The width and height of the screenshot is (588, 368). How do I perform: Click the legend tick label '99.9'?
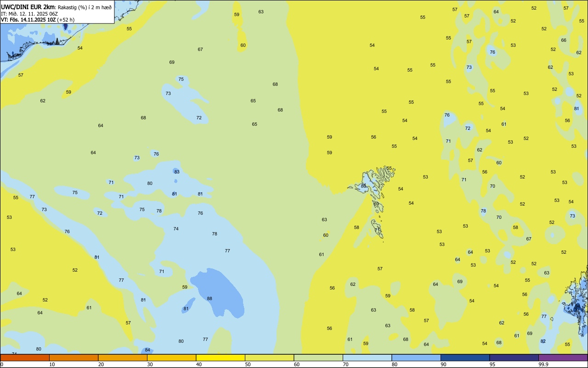(x=543, y=364)
